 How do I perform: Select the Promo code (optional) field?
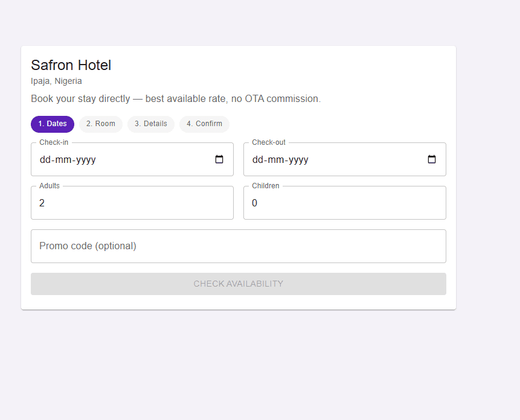pyautogui.click(x=239, y=246)
